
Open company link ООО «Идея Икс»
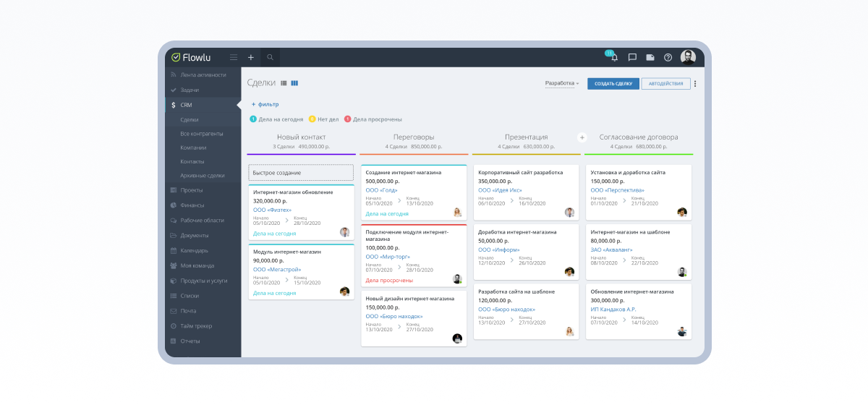click(x=500, y=189)
